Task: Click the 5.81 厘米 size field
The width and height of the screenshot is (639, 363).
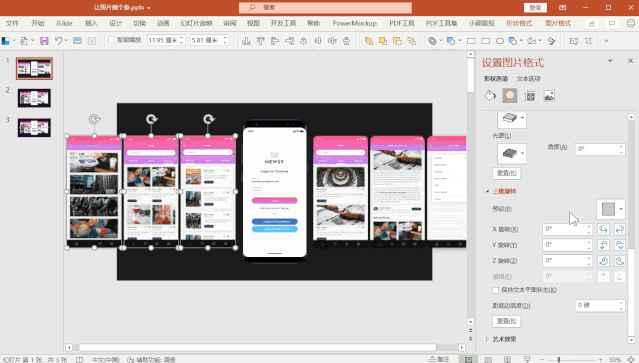Action: click(x=209, y=40)
